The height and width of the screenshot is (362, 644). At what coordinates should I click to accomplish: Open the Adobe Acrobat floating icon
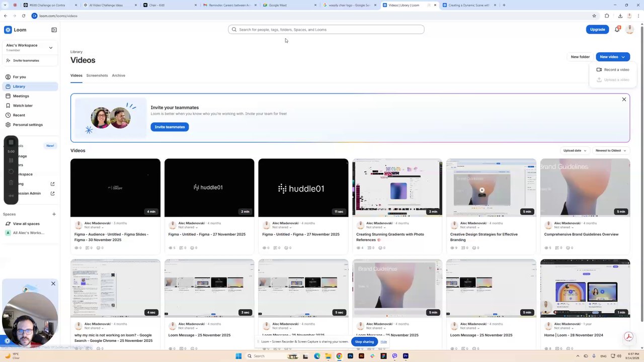click(x=628, y=337)
